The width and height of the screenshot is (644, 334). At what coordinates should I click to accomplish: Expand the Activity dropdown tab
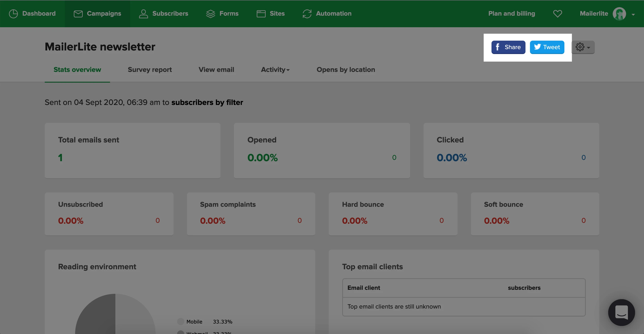[x=275, y=70]
